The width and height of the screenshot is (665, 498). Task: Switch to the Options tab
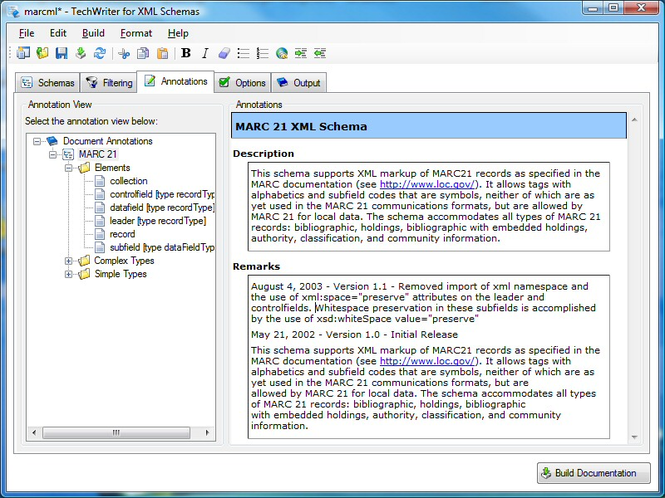click(x=242, y=83)
